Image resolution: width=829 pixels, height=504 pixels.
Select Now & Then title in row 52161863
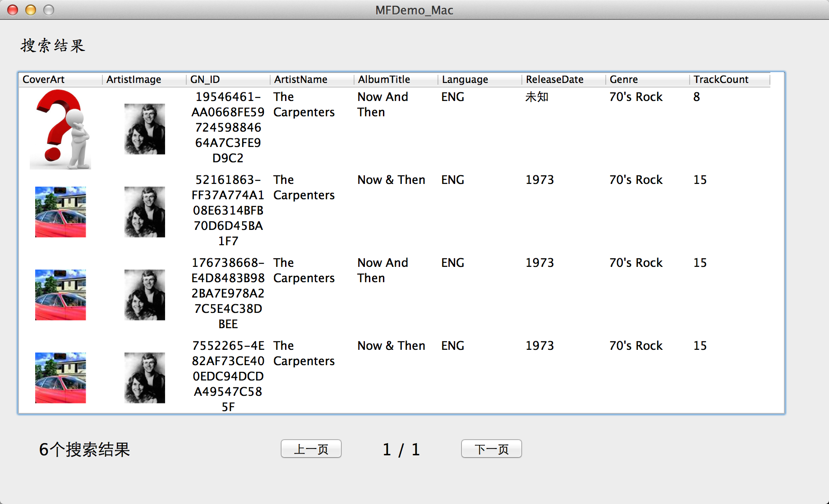(391, 180)
